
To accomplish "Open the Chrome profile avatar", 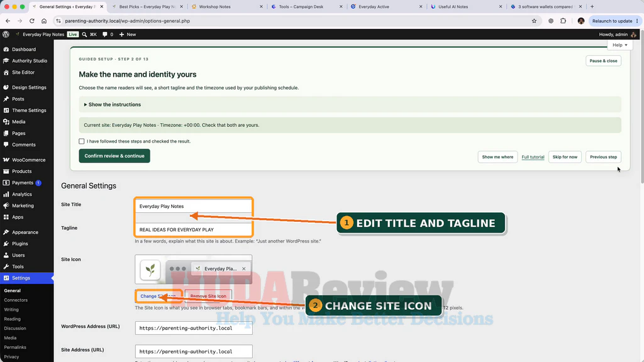I will 580,21.
